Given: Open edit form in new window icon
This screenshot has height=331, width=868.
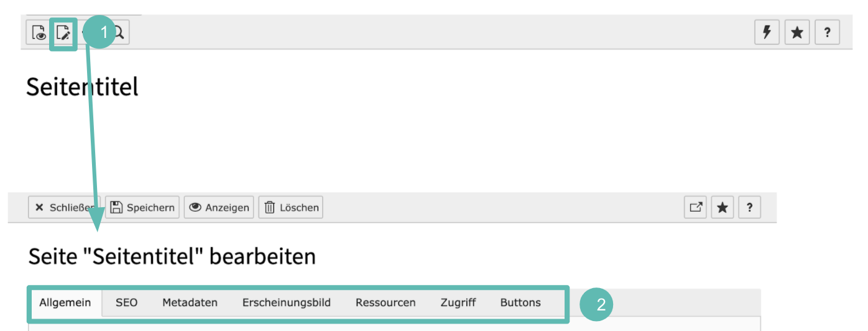Looking at the screenshot, I should click(x=697, y=208).
